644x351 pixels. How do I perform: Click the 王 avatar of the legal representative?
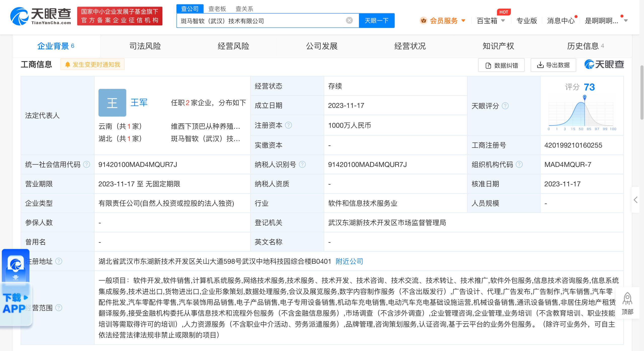112,103
